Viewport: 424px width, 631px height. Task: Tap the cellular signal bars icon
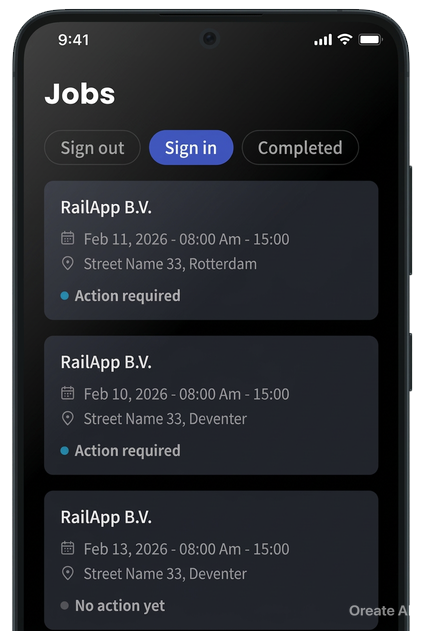click(323, 39)
